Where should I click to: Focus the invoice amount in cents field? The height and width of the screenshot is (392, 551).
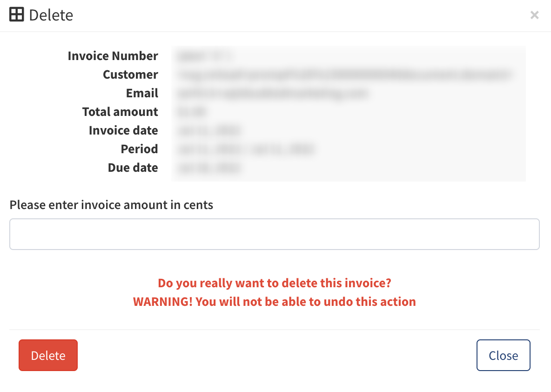coord(275,234)
